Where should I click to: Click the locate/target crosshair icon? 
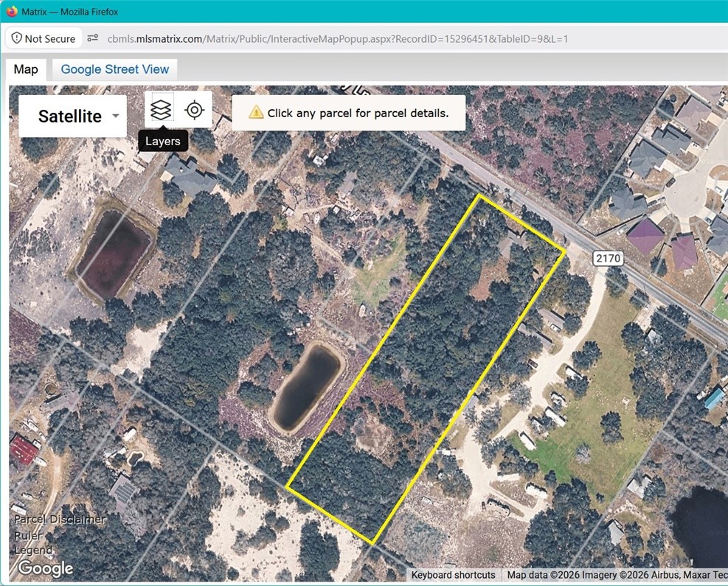click(195, 110)
